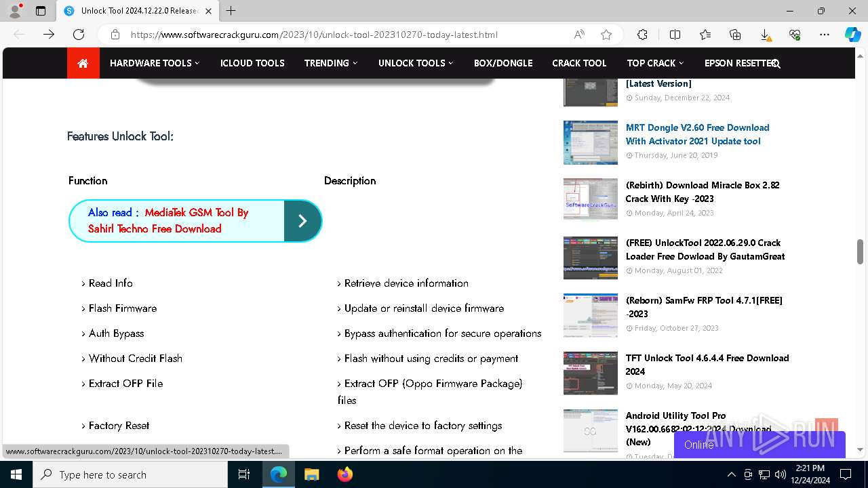Open SamFw FRP Tool thumbnail
Viewport: 868px width, 488px height.
click(591, 315)
